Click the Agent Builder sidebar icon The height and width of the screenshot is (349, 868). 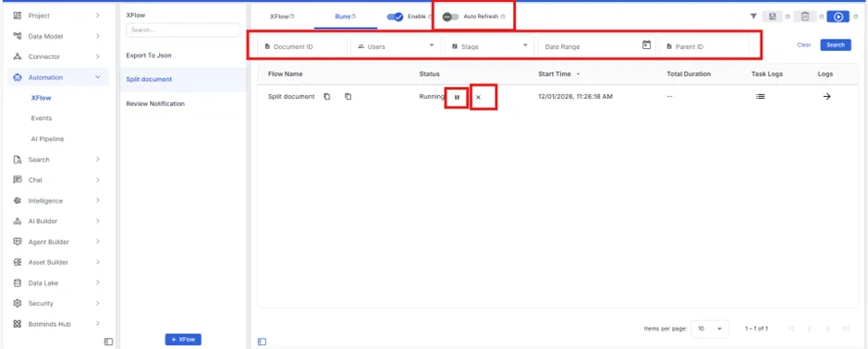[18, 242]
